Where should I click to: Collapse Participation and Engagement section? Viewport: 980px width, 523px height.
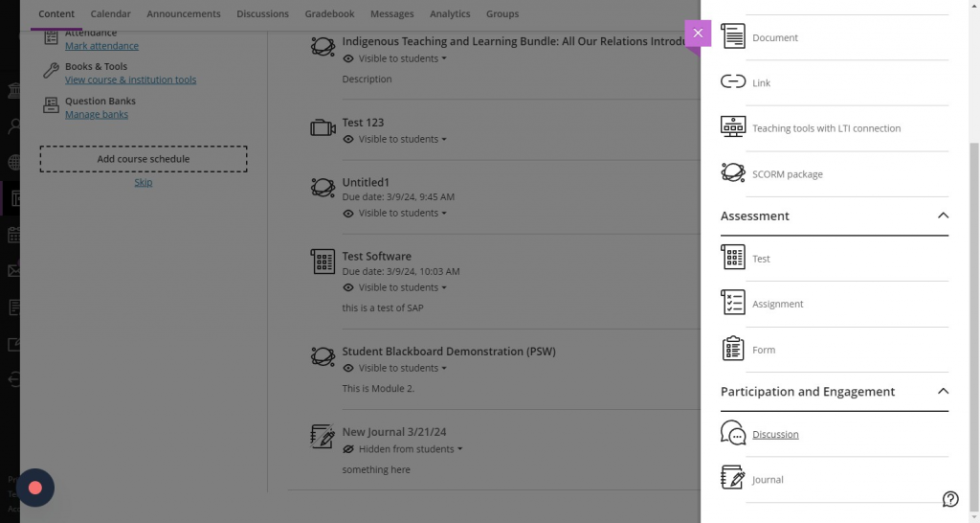(x=943, y=391)
